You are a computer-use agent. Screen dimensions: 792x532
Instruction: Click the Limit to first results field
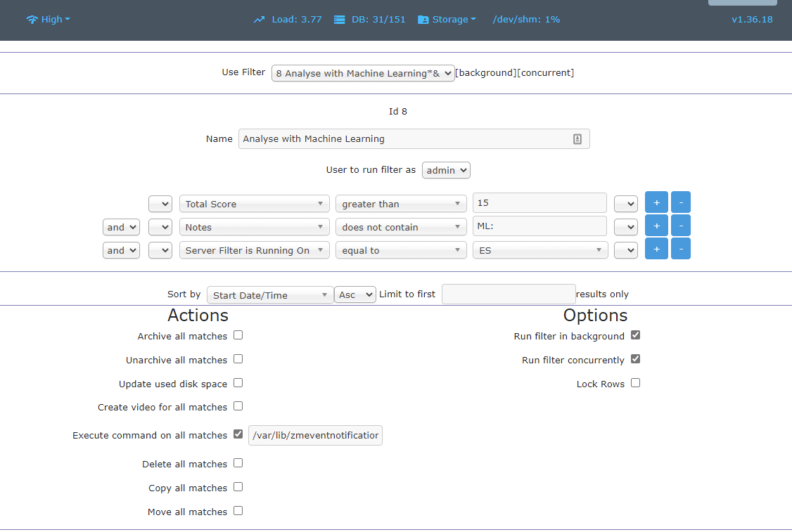(x=509, y=294)
